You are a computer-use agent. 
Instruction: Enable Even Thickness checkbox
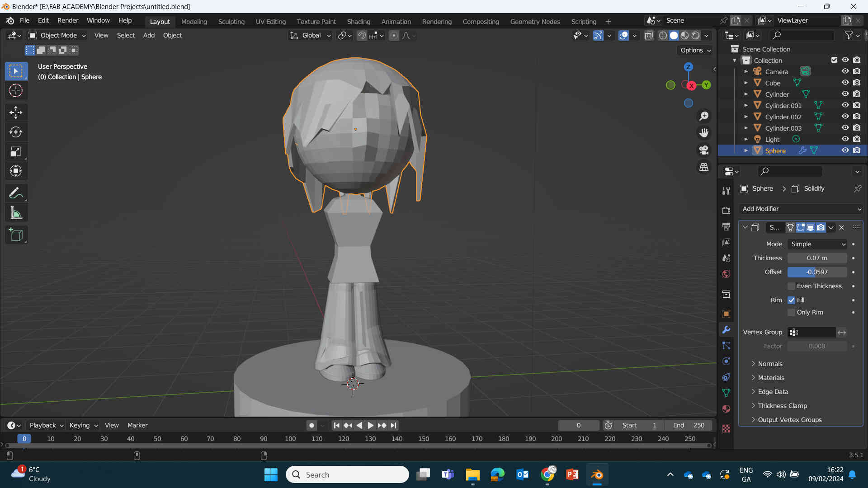[x=791, y=286]
